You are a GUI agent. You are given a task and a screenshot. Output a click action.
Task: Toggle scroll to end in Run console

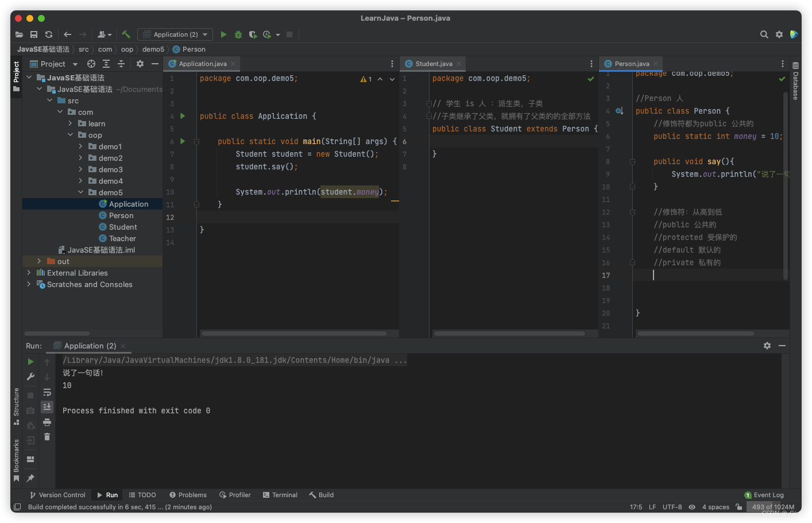click(47, 406)
